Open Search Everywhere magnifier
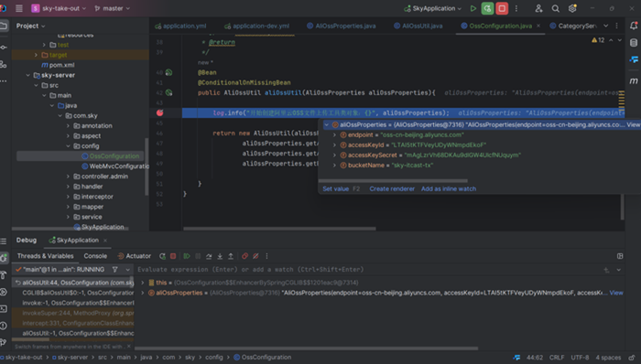The image size is (641, 364). pos(555,8)
